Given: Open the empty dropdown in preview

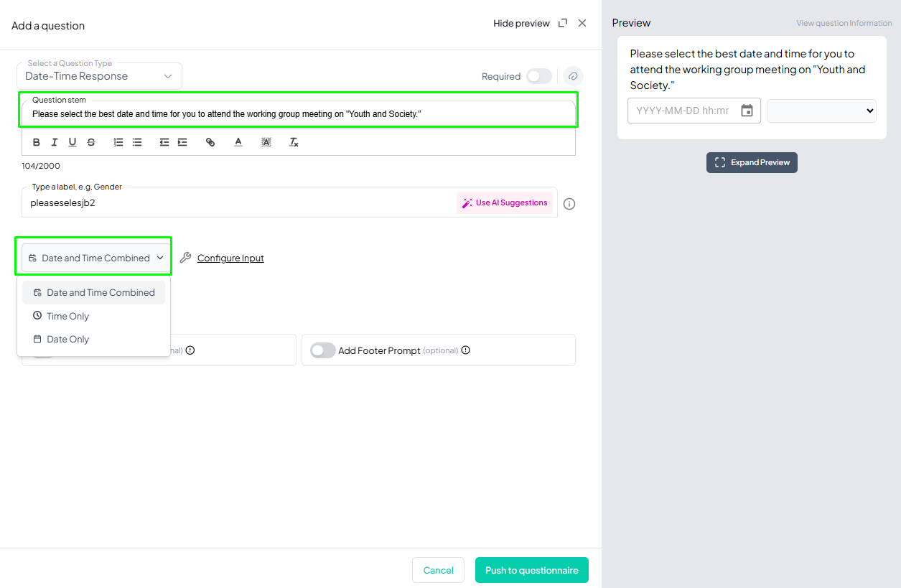Looking at the screenshot, I should pyautogui.click(x=821, y=111).
